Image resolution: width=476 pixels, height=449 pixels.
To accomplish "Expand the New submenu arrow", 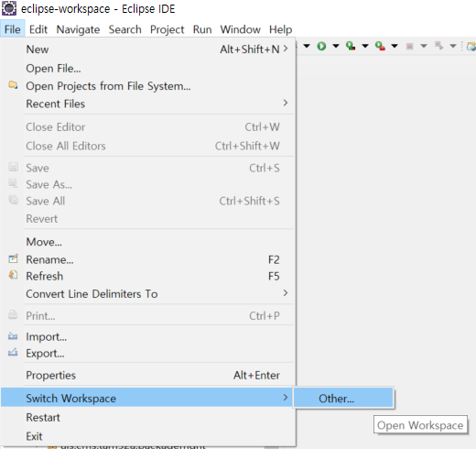I will pos(286,49).
